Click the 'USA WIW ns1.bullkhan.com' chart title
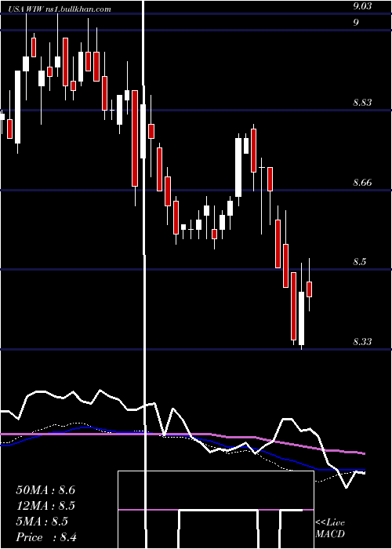This screenshot has width=392, height=549. (60, 9)
